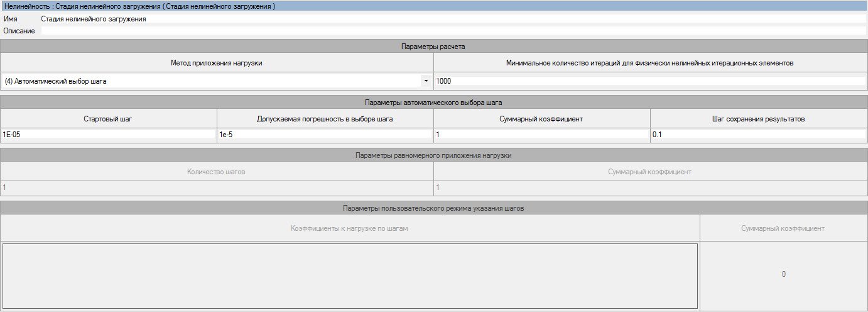This screenshot has height=312, width=868.
Task: Click the Имя name input field
Action: (452, 19)
